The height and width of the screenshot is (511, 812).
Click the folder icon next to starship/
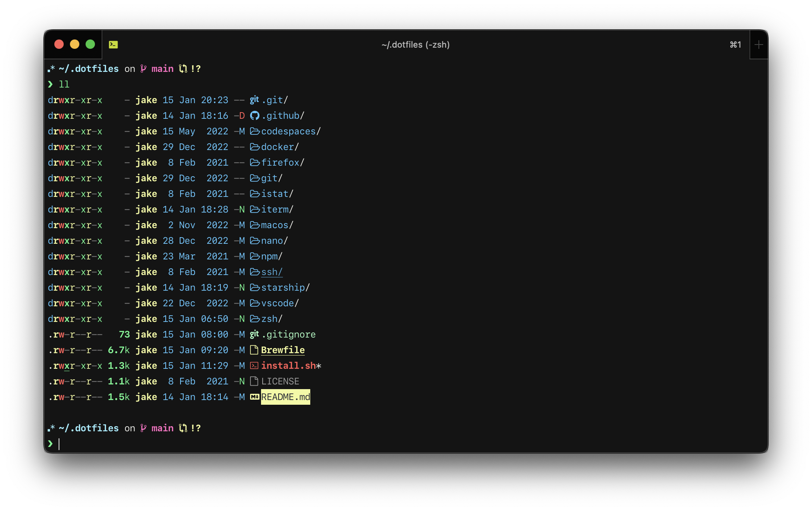point(255,288)
